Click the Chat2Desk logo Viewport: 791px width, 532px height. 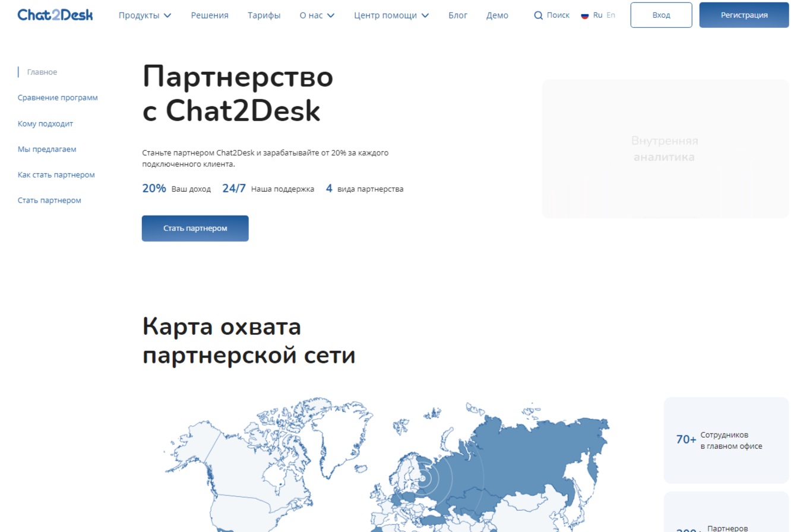click(x=55, y=15)
